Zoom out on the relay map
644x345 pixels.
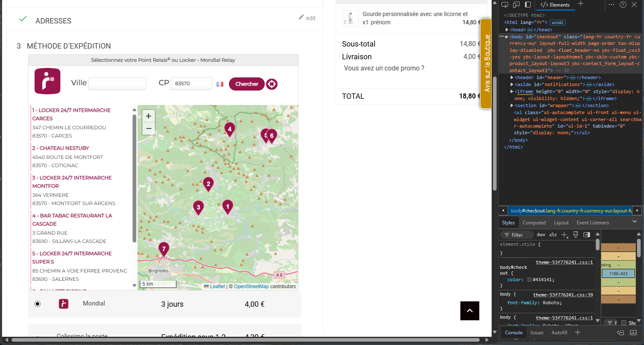click(x=149, y=128)
